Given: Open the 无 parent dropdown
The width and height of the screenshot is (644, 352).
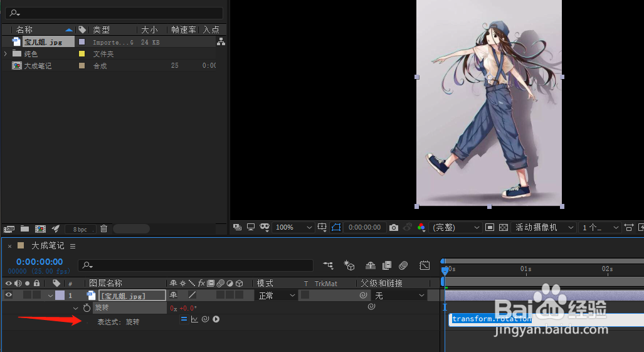Looking at the screenshot, I should 399,296.
